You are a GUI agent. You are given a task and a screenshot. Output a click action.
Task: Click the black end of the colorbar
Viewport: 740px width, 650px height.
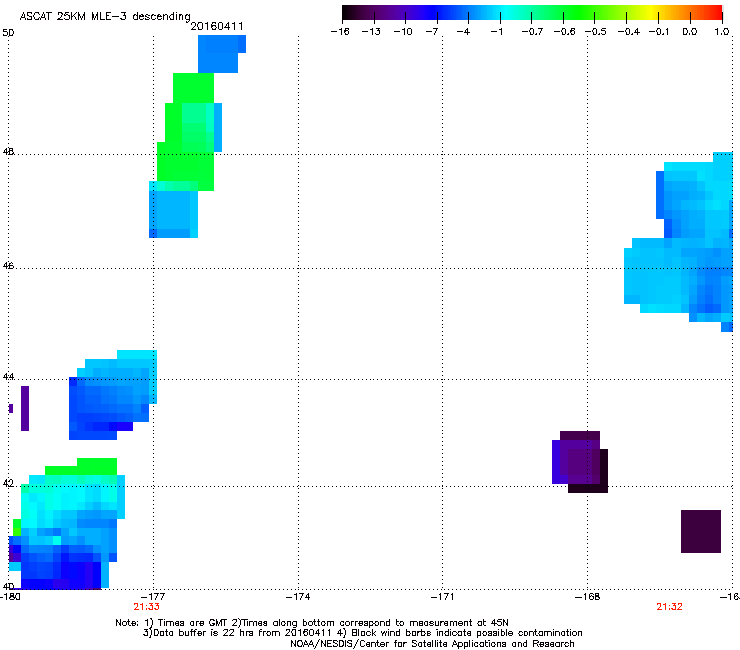tap(349, 13)
